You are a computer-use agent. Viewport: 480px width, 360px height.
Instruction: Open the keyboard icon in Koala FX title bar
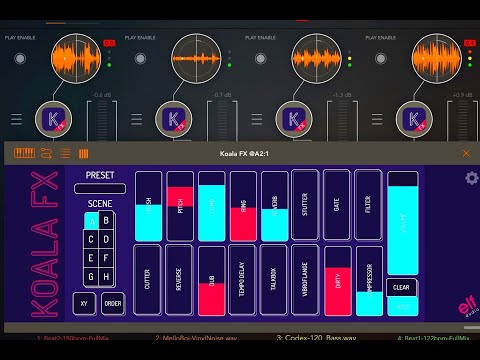pyautogui.click(x=24, y=153)
